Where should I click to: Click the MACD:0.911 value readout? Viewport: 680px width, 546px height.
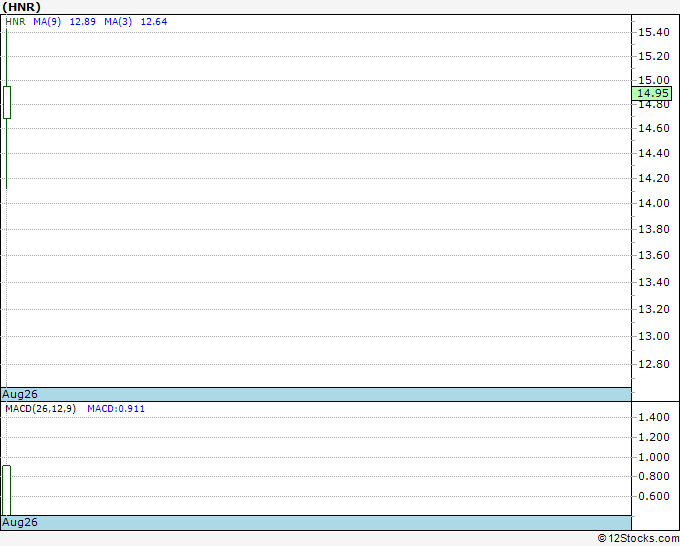(x=116, y=409)
